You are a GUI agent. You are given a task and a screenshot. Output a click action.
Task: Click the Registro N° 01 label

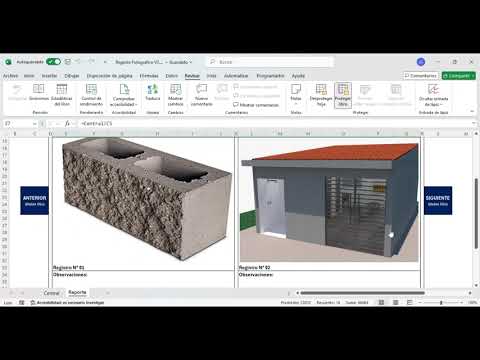tap(69, 267)
